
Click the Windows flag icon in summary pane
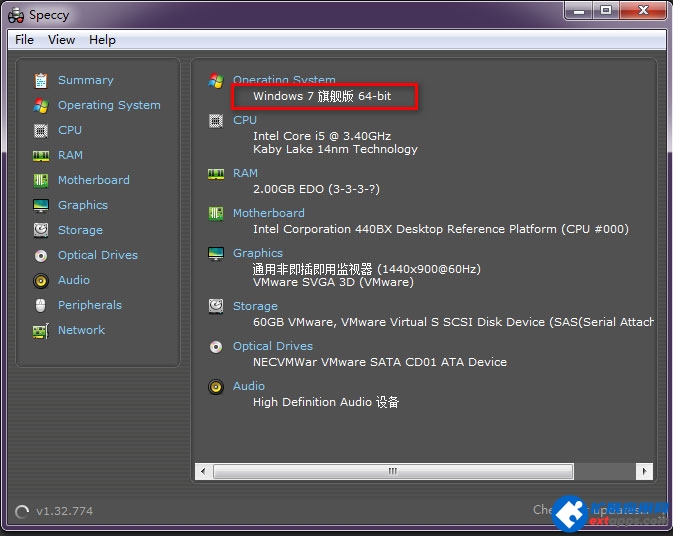(216, 80)
